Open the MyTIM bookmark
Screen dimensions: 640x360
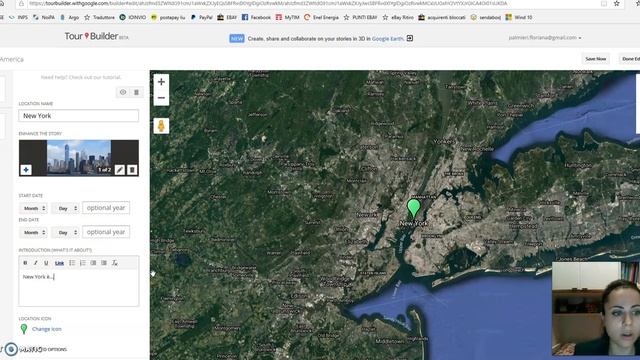click(x=287, y=18)
